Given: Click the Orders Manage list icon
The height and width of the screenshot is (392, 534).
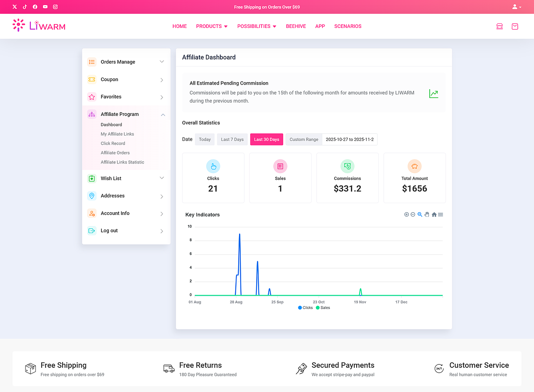Looking at the screenshot, I should pos(92,62).
